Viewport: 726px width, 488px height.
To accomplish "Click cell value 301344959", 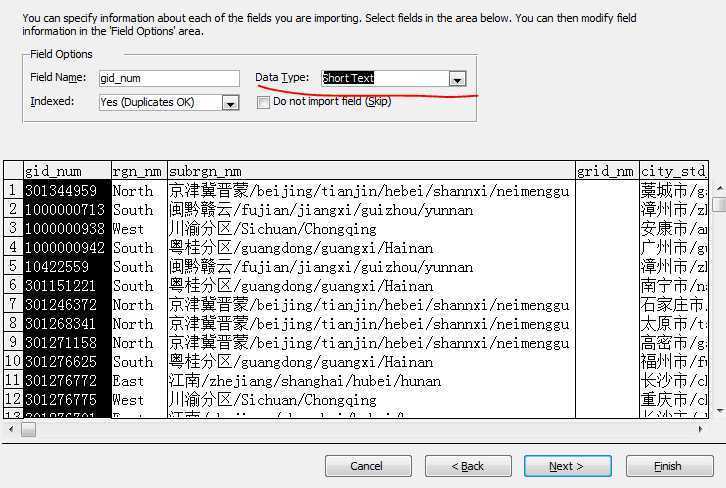I will (x=67, y=190).
